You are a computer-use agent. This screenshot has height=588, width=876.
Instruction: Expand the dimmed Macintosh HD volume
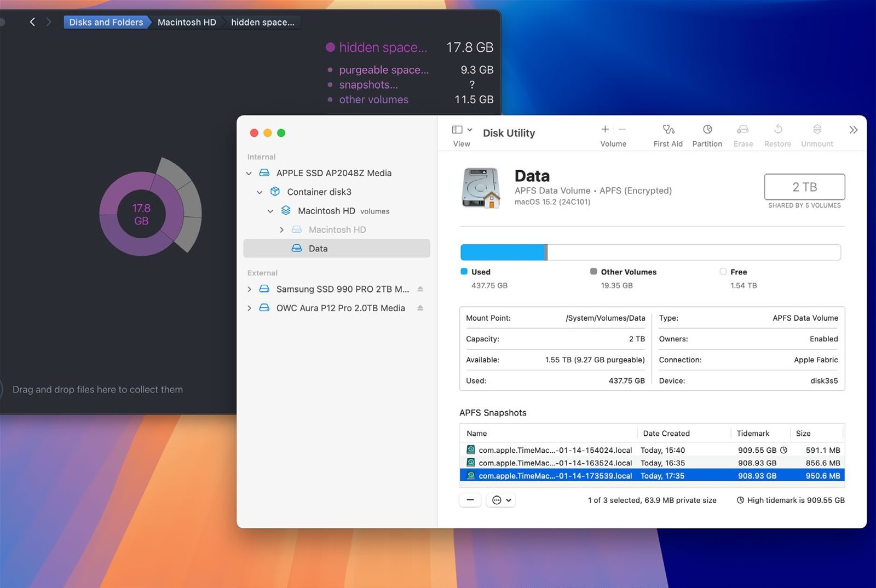281,230
